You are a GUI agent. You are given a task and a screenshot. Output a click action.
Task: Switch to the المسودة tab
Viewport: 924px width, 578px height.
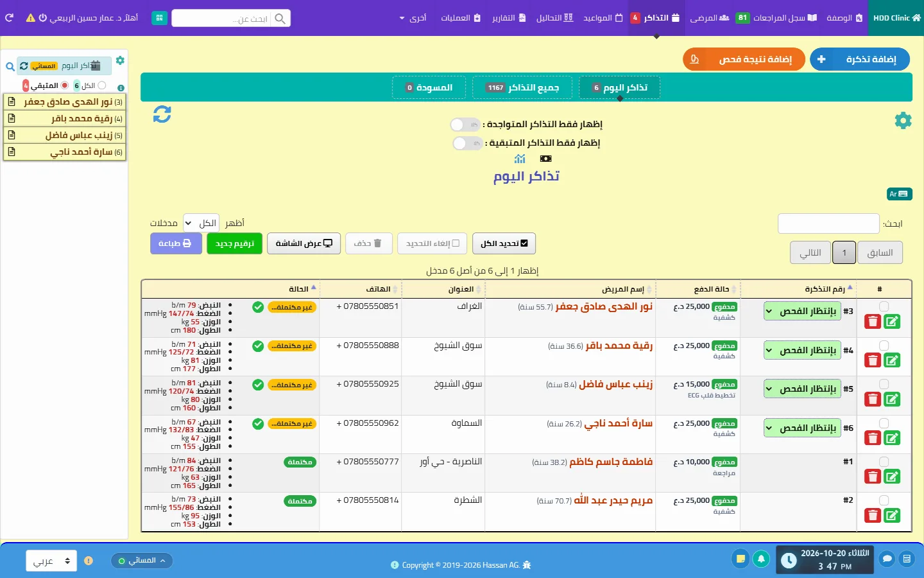pyautogui.click(x=429, y=87)
